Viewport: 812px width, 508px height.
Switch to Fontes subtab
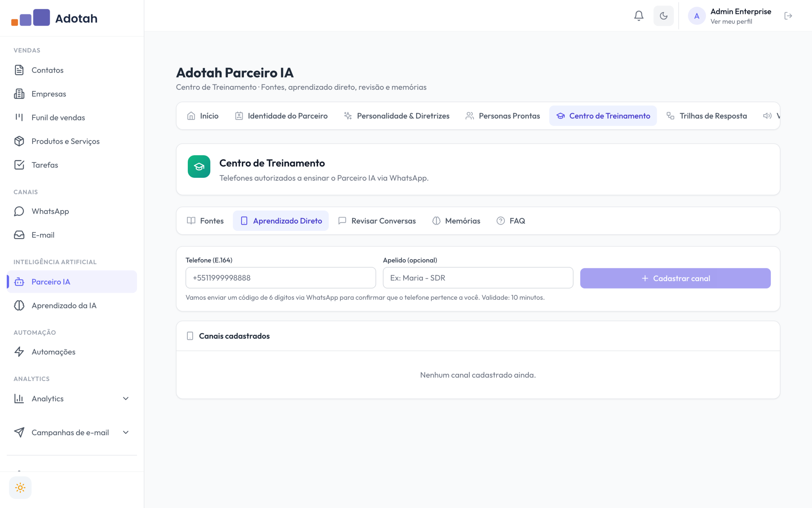[205, 221]
